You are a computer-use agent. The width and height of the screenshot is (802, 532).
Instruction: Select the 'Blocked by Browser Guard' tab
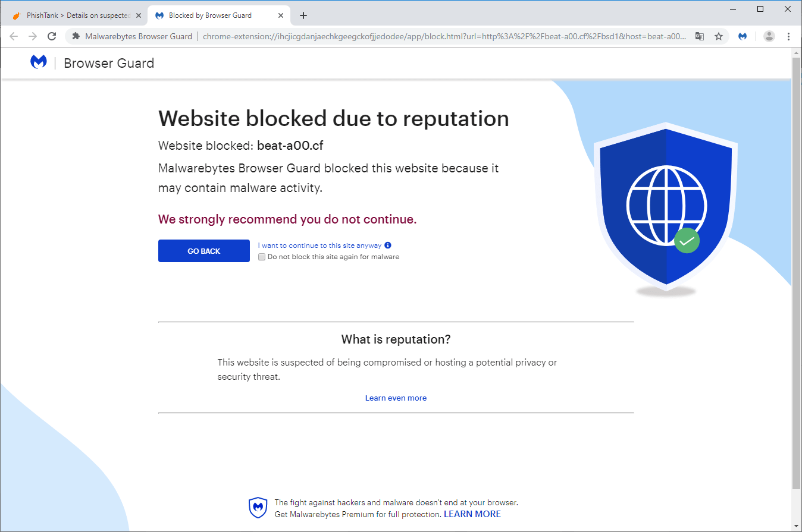tap(211, 15)
